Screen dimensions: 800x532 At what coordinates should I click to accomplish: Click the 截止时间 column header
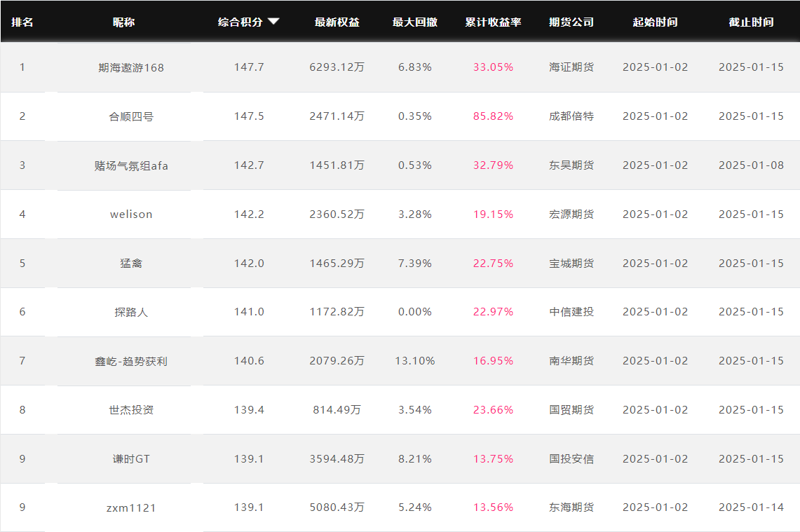[751, 22]
